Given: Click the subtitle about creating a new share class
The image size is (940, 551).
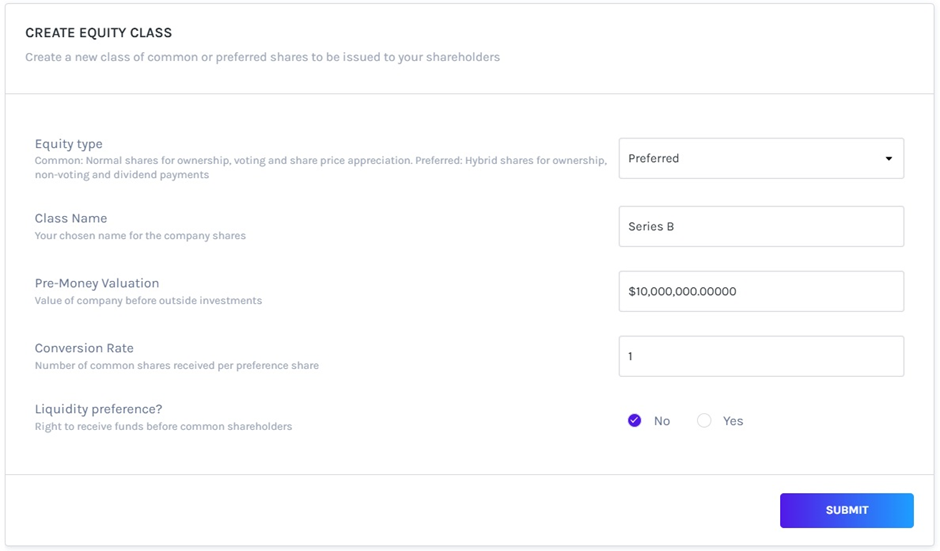Looking at the screenshot, I should [x=262, y=57].
